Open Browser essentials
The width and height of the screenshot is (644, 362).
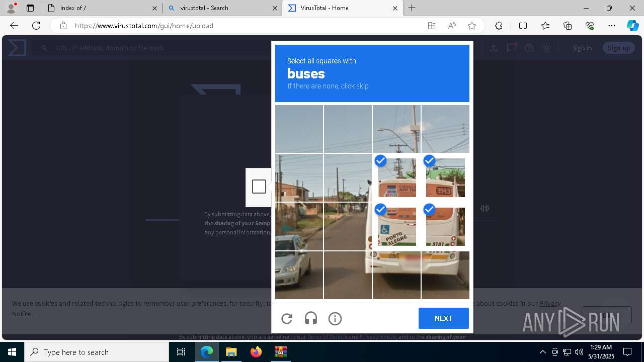tap(590, 26)
